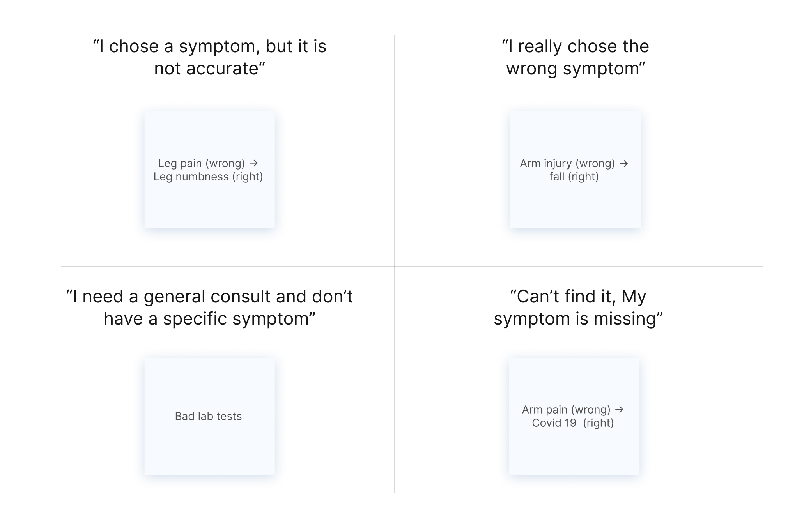Click the 'Arm pain (wrong)' text
This screenshot has width=788, height=532.
coord(566,410)
